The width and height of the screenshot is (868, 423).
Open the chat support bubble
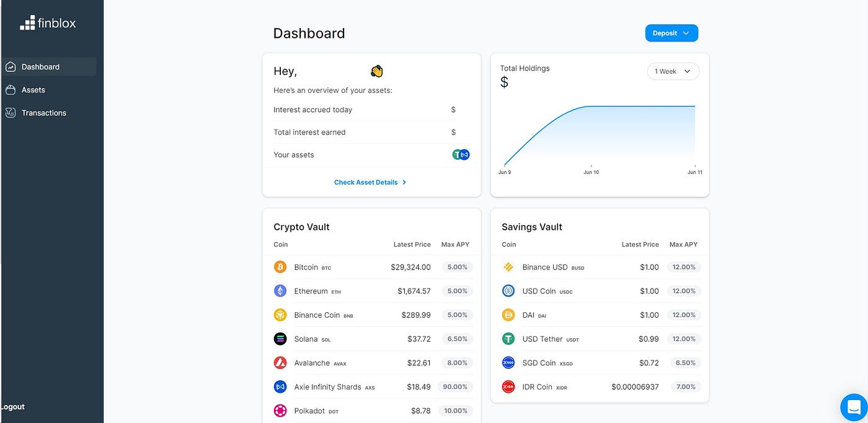pyautogui.click(x=854, y=408)
